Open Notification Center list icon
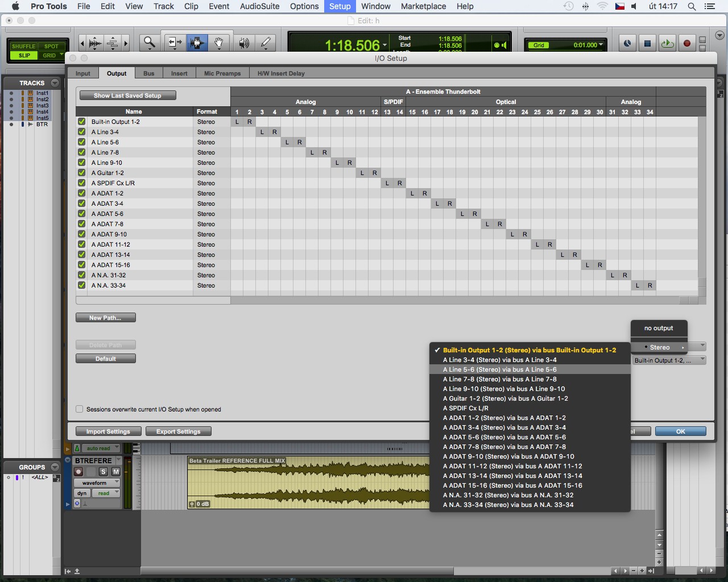The width and height of the screenshot is (728, 582). 709,6
